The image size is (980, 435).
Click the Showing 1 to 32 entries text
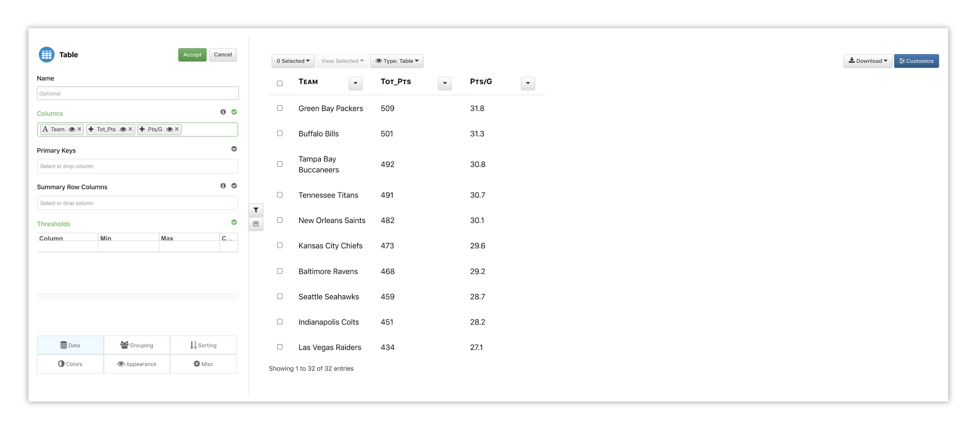pos(311,368)
